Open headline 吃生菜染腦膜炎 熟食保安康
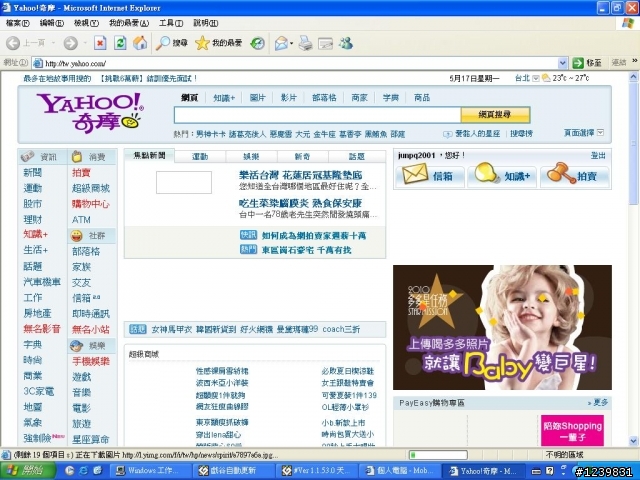The width and height of the screenshot is (640, 480). (300, 203)
